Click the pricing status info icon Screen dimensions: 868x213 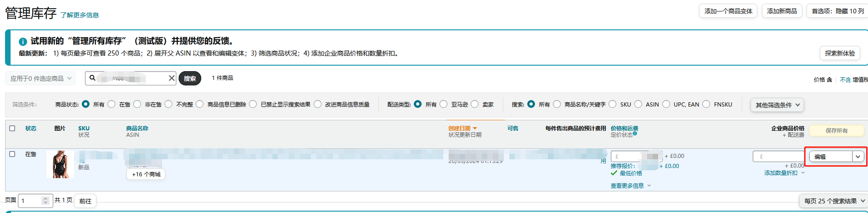(x=635, y=134)
